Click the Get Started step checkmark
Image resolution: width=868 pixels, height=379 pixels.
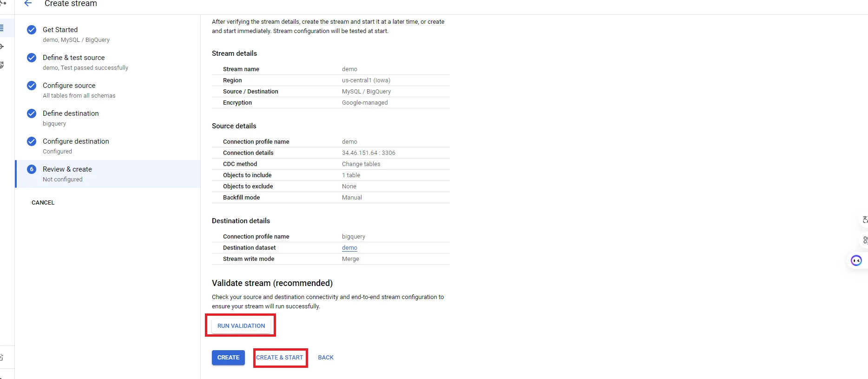pyautogui.click(x=32, y=30)
